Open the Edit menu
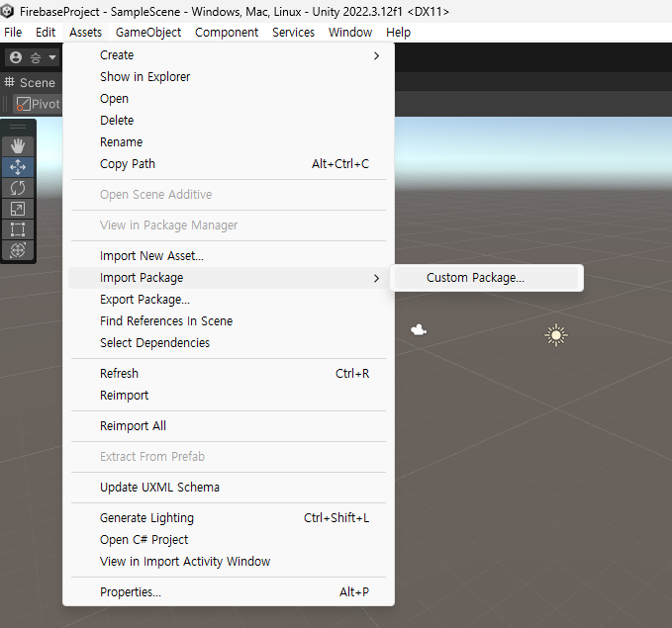The height and width of the screenshot is (628, 672). pos(46,32)
